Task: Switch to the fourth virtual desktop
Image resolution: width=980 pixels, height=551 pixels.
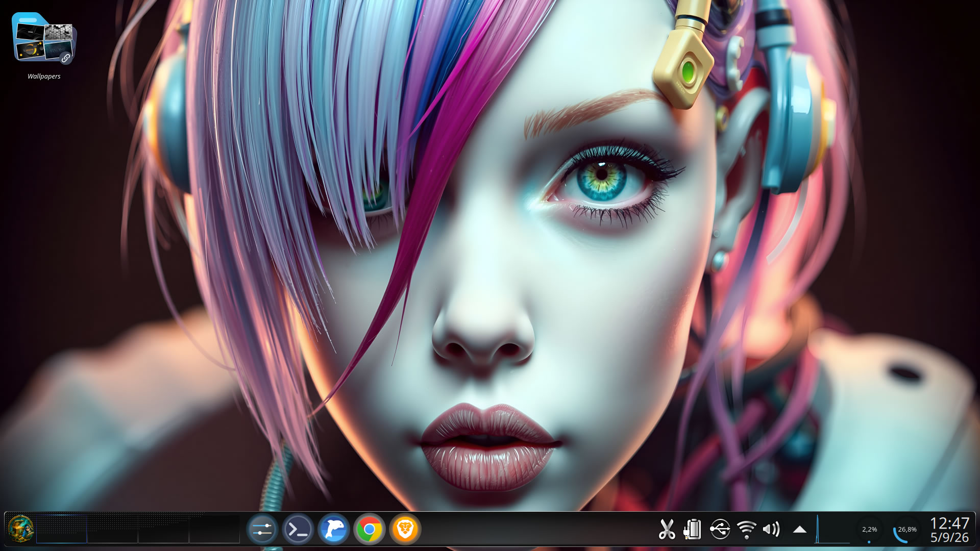Action: click(214, 529)
